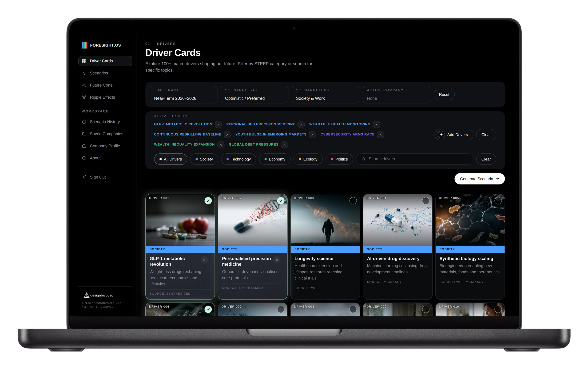Dismiss Personalised precision medicine card with x icon

pos(277,260)
